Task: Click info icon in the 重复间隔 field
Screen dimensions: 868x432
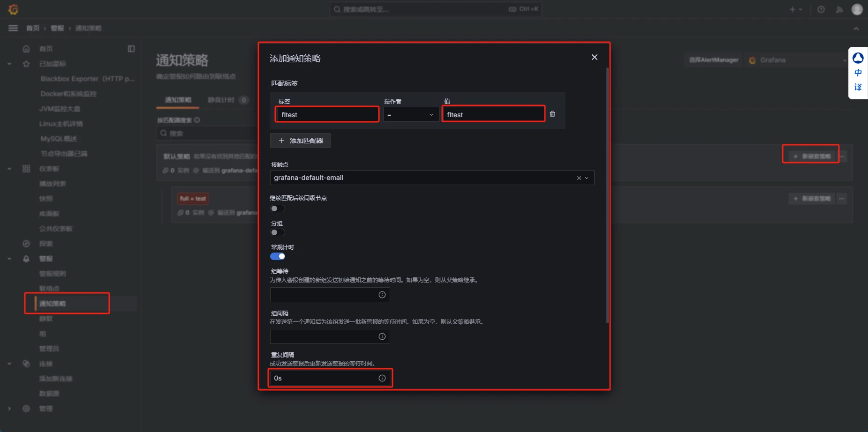Action: pyautogui.click(x=382, y=378)
